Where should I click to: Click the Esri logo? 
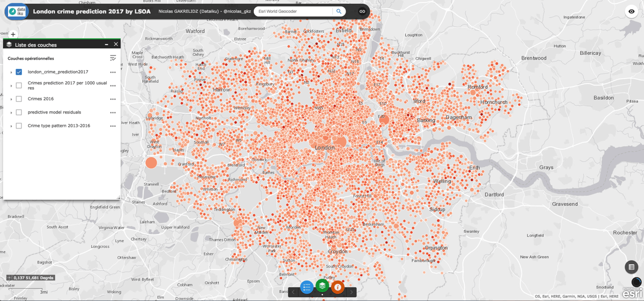(x=632, y=293)
